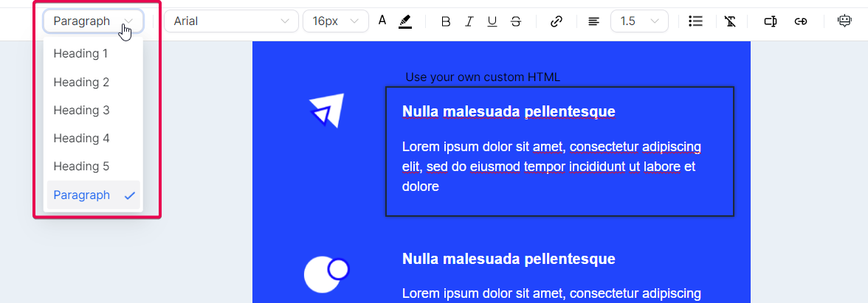This screenshot has height=303, width=868.
Task: Collapse the Paragraph style dropdown
Action: click(93, 21)
